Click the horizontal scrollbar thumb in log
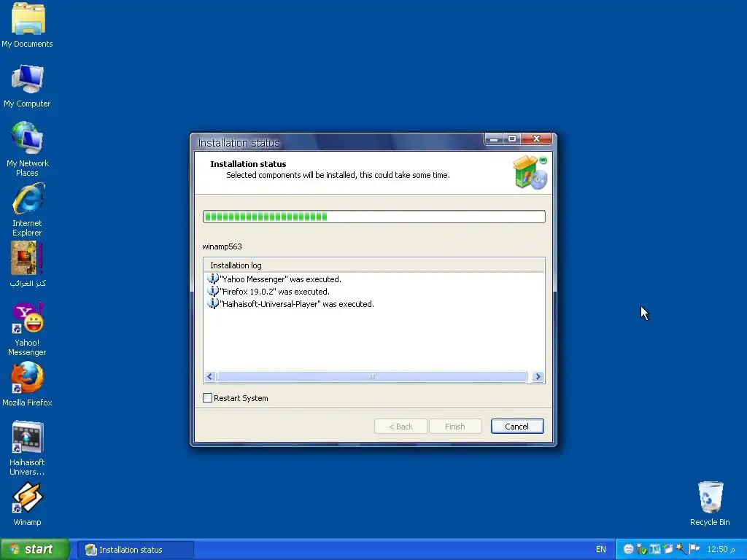 pos(372,377)
